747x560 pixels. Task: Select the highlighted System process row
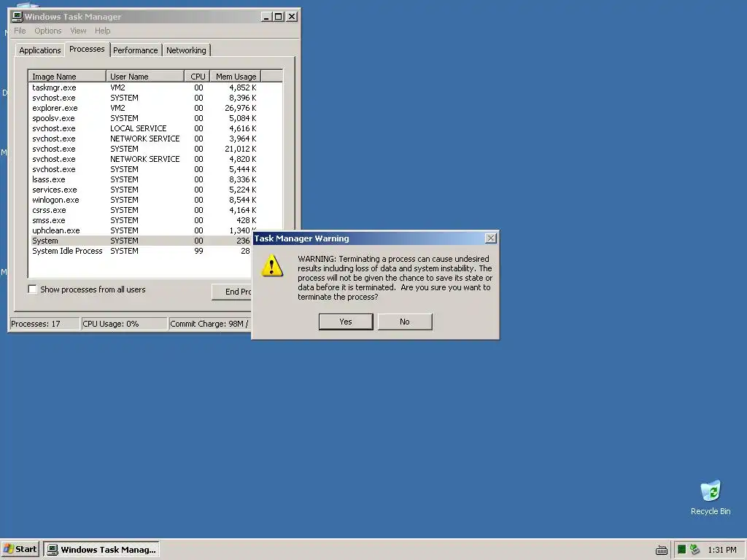point(141,241)
